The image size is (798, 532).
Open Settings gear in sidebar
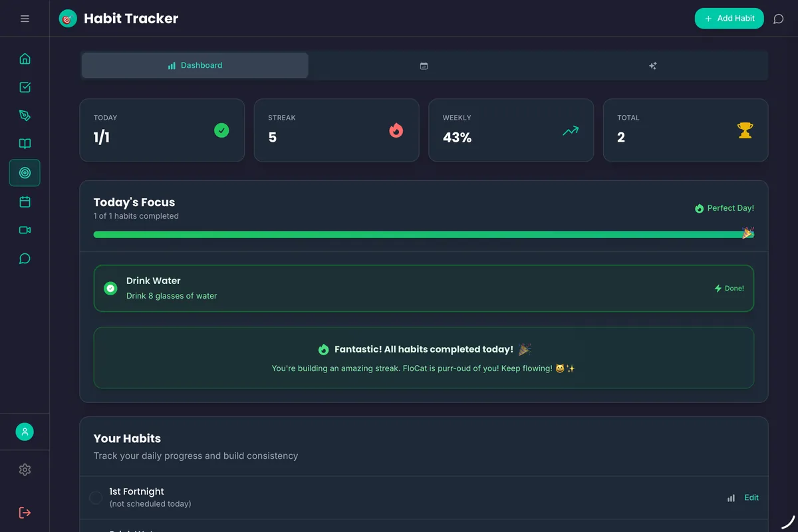[x=25, y=469]
